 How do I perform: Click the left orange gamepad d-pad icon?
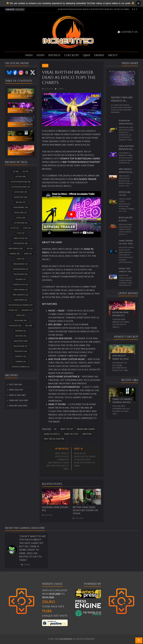click(21, 601)
